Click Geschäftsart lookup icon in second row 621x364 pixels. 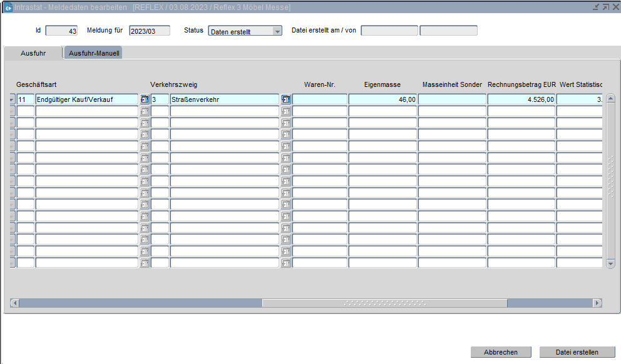145,111
